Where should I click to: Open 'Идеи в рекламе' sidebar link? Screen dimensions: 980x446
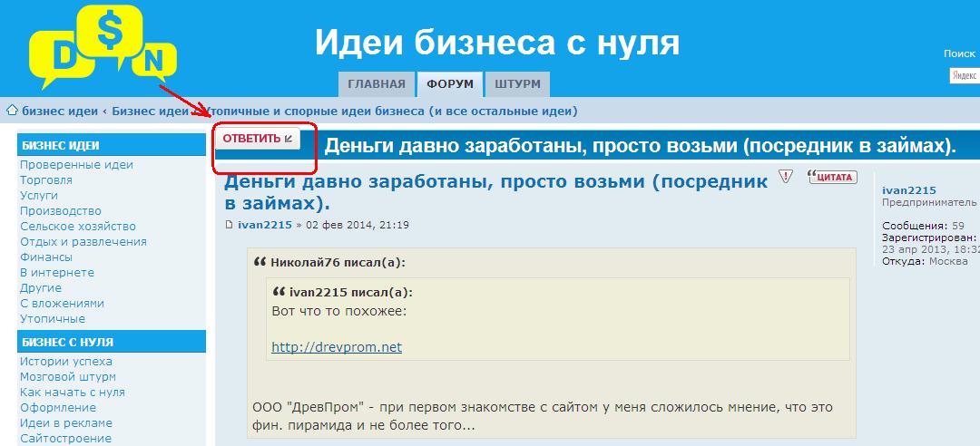click(x=66, y=423)
